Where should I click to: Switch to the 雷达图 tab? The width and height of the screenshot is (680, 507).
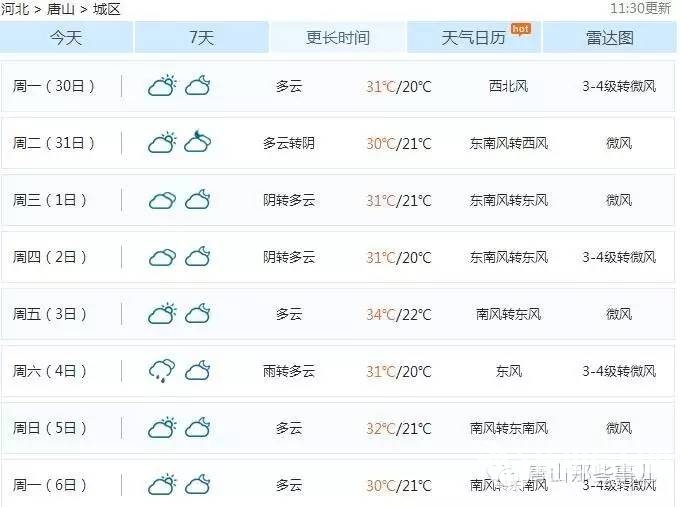pyautogui.click(x=609, y=38)
